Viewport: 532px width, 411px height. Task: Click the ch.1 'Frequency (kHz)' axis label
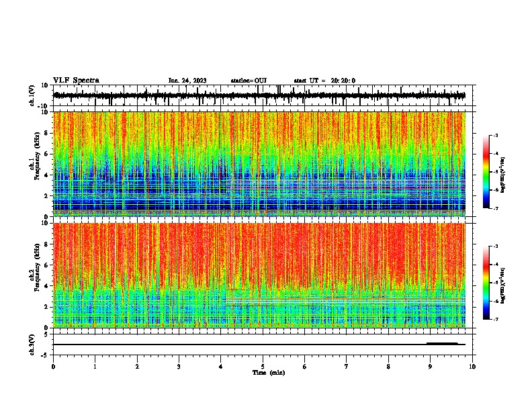tap(37, 156)
